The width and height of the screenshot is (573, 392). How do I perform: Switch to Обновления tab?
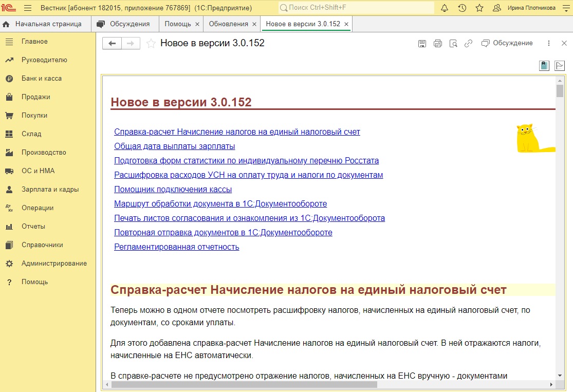pyautogui.click(x=228, y=24)
